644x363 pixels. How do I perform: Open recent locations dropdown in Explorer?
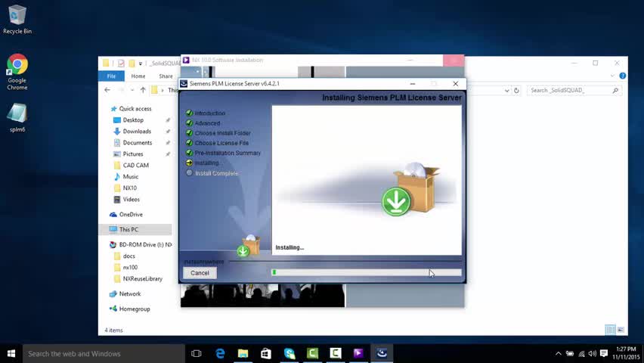[132, 90]
